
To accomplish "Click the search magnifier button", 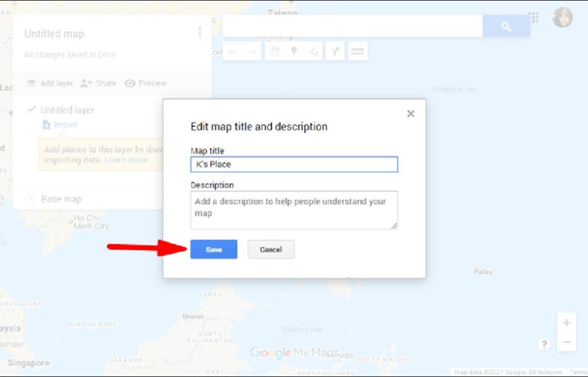I will 506,26.
